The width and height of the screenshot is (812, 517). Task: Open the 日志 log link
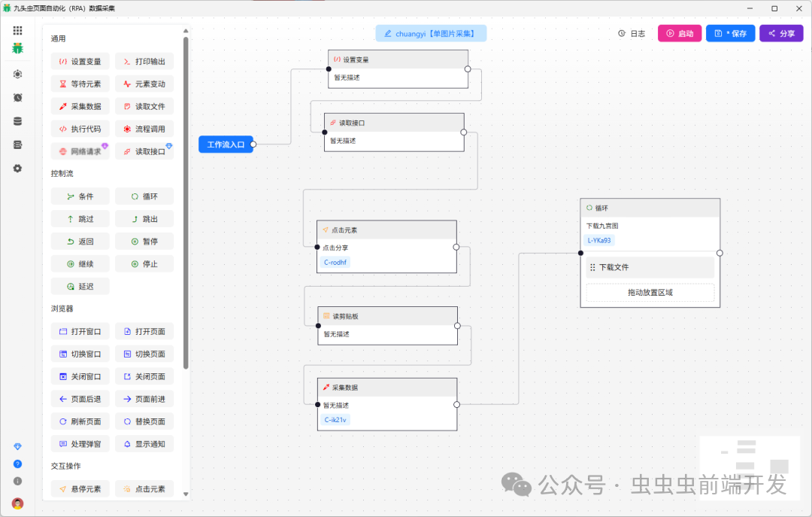tap(638, 34)
